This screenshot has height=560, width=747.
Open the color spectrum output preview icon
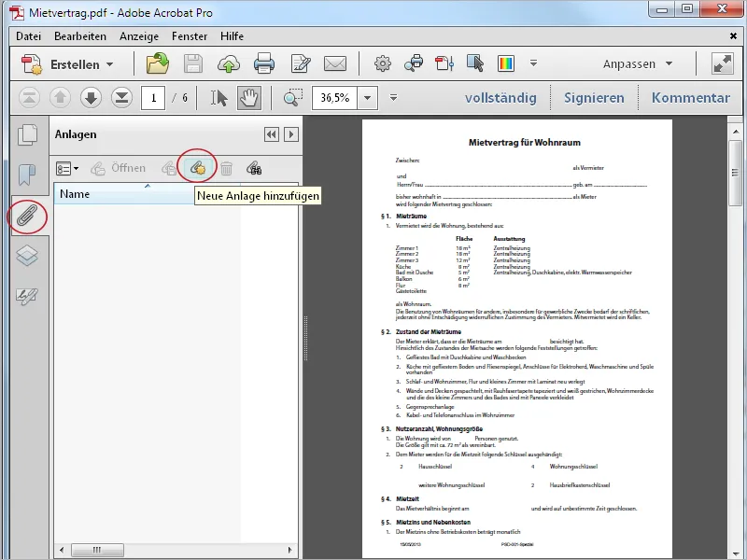coord(506,63)
